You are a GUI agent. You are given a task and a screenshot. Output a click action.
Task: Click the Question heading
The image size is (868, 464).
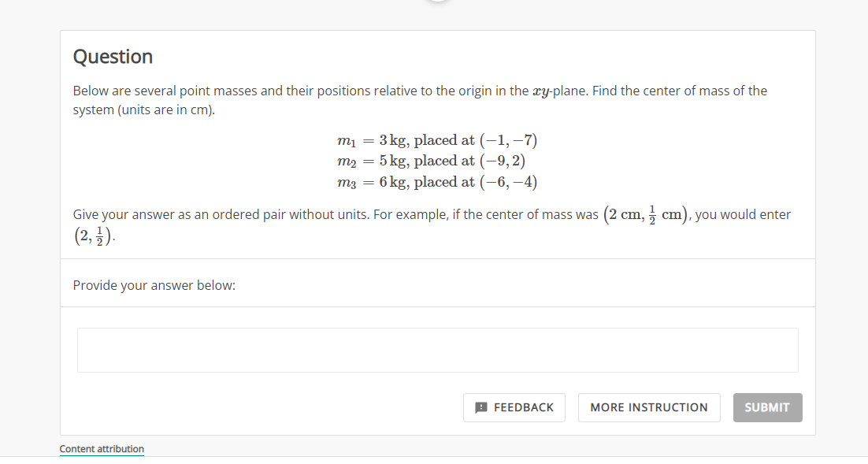coord(113,57)
